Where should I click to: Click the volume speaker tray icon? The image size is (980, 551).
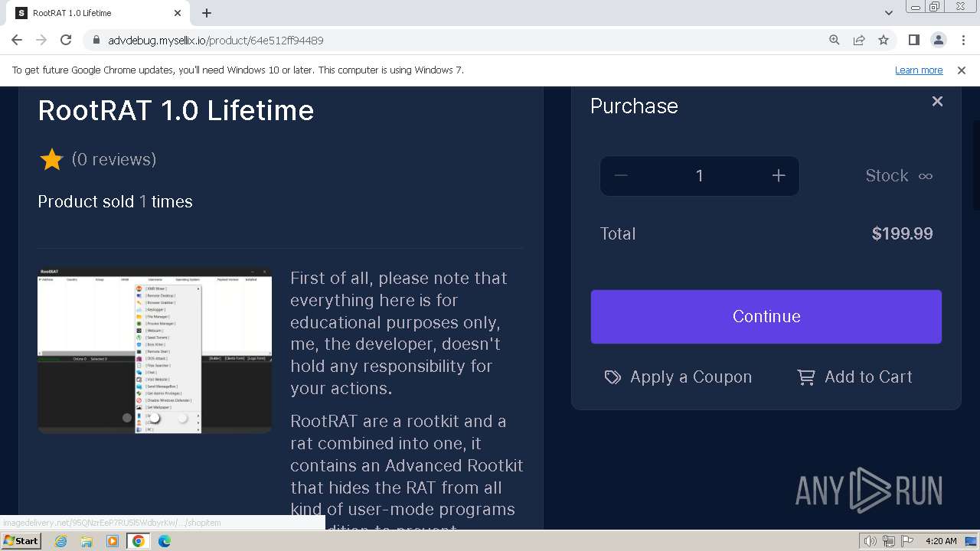[871, 541]
